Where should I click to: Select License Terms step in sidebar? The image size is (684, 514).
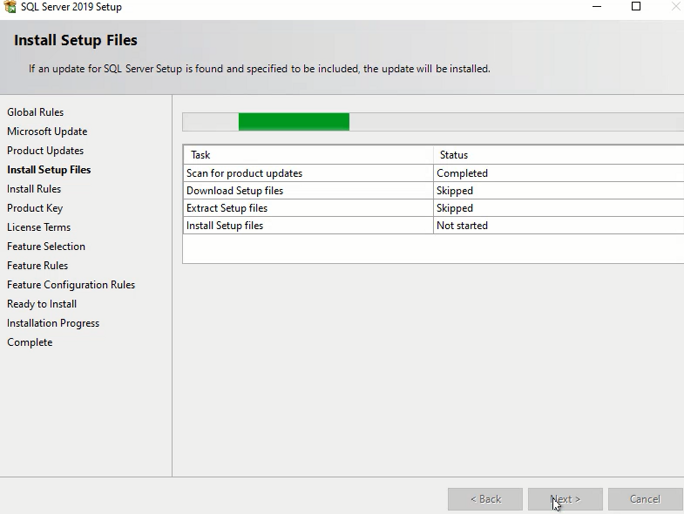coord(39,227)
